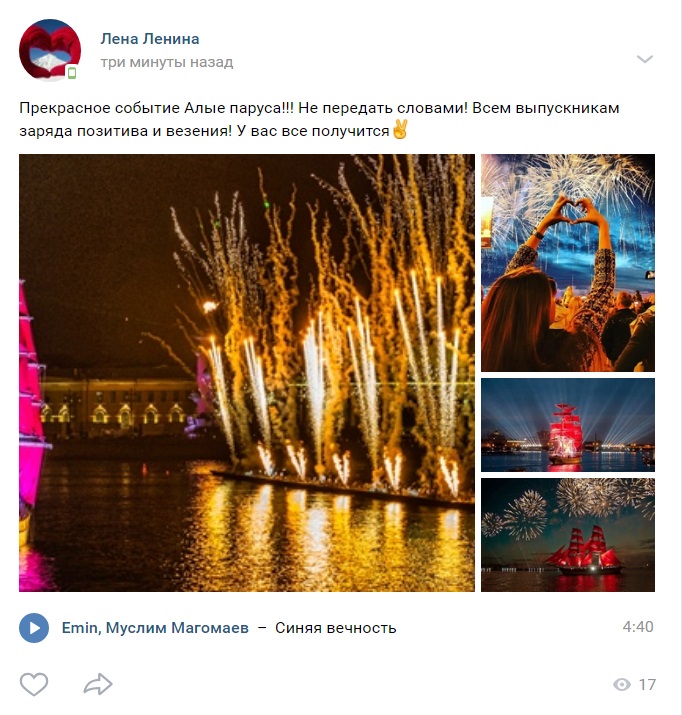Click the 4:40 track duration
This screenshot has height=715, width=682.
click(638, 627)
